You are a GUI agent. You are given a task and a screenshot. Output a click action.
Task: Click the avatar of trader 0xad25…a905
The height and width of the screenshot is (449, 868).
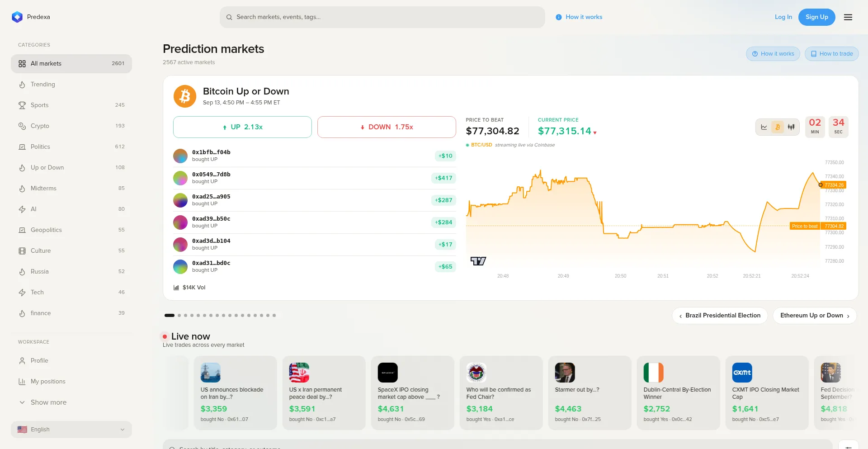tap(180, 200)
